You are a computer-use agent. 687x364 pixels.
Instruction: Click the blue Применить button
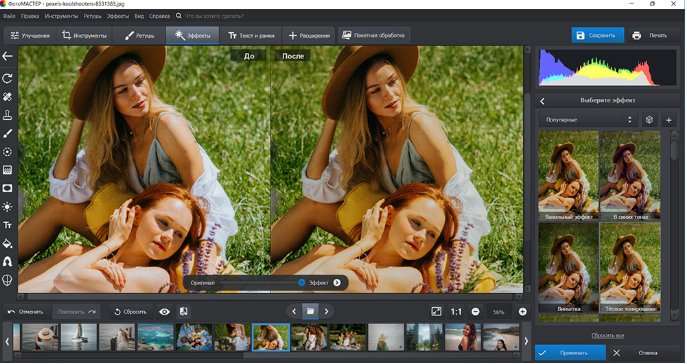point(570,353)
